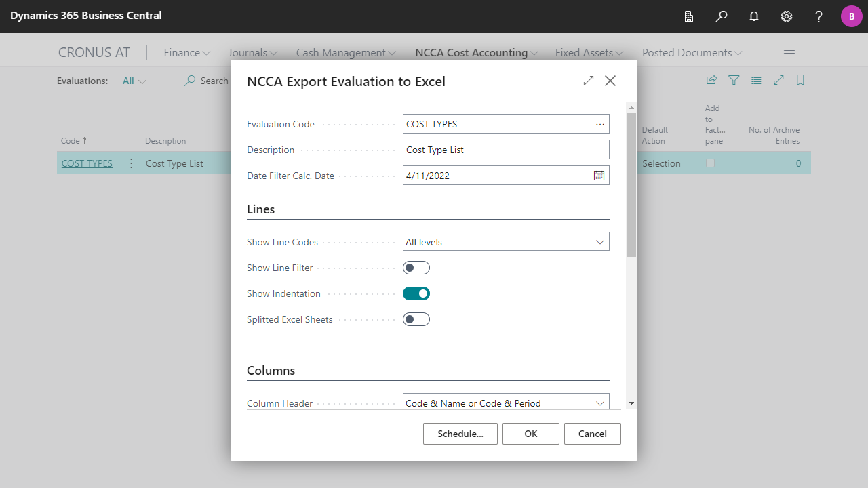Open the Fixed Assets menu
This screenshot has height=488, width=868.
[589, 53]
